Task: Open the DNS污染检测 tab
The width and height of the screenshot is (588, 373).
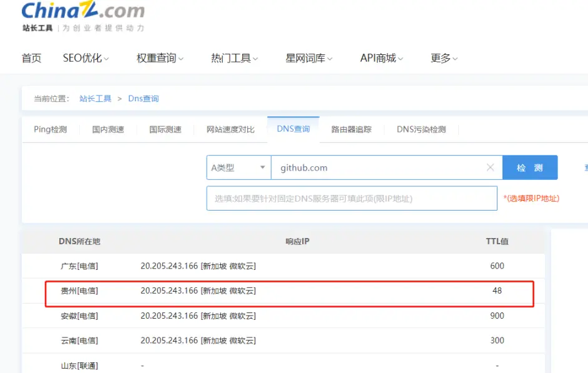Action: [x=421, y=129]
